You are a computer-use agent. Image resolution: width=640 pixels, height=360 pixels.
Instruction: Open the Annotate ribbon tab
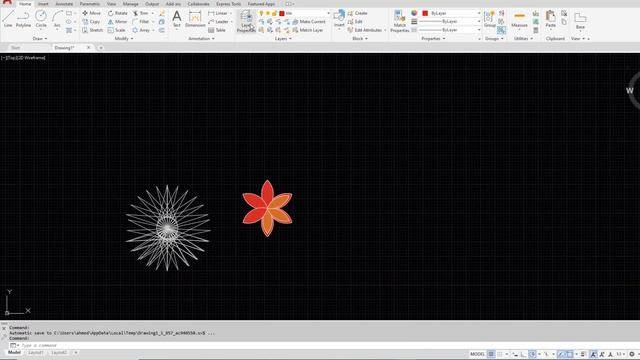click(x=64, y=4)
